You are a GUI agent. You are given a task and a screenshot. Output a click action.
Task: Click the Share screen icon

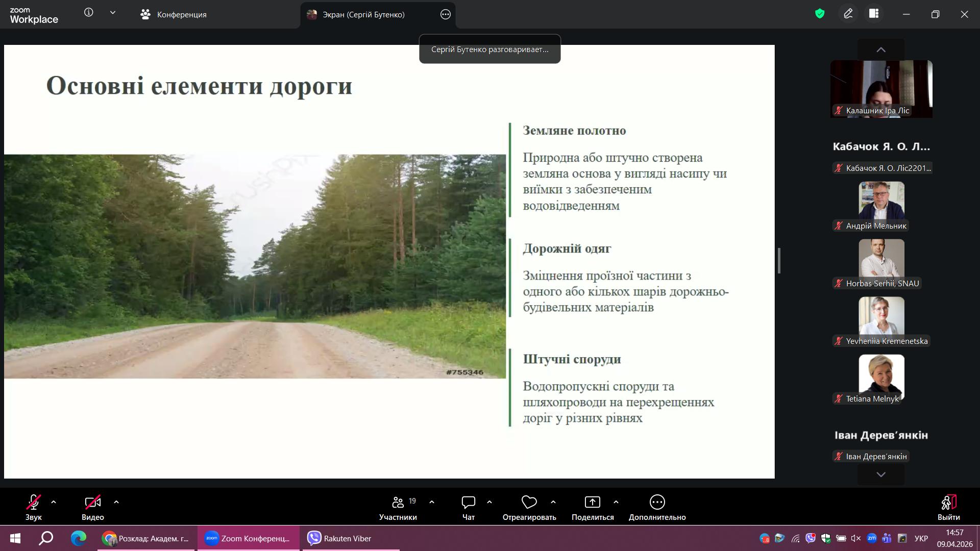(x=592, y=503)
